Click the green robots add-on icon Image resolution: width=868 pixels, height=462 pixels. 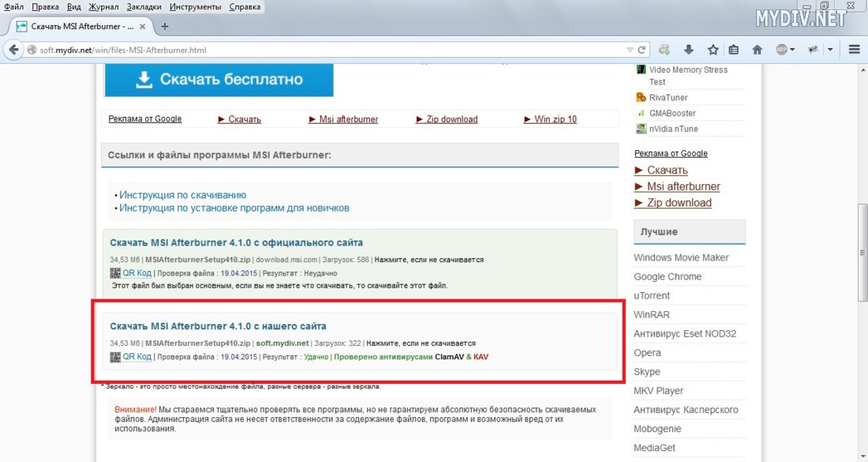(x=664, y=50)
